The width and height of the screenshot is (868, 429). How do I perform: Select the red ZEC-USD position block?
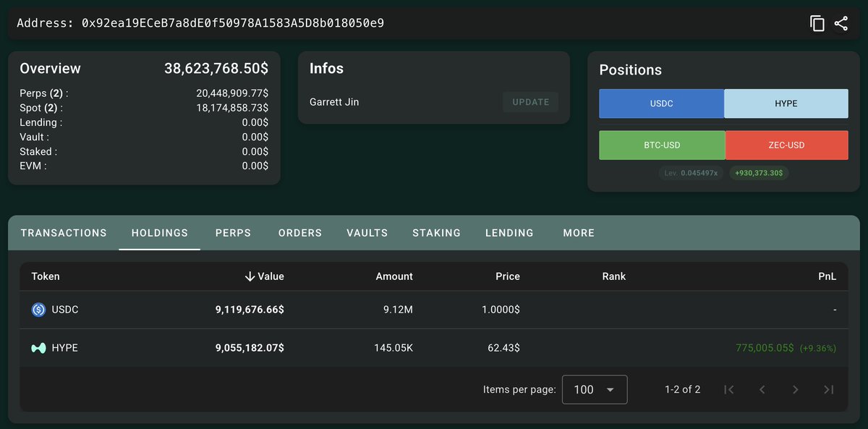point(786,145)
